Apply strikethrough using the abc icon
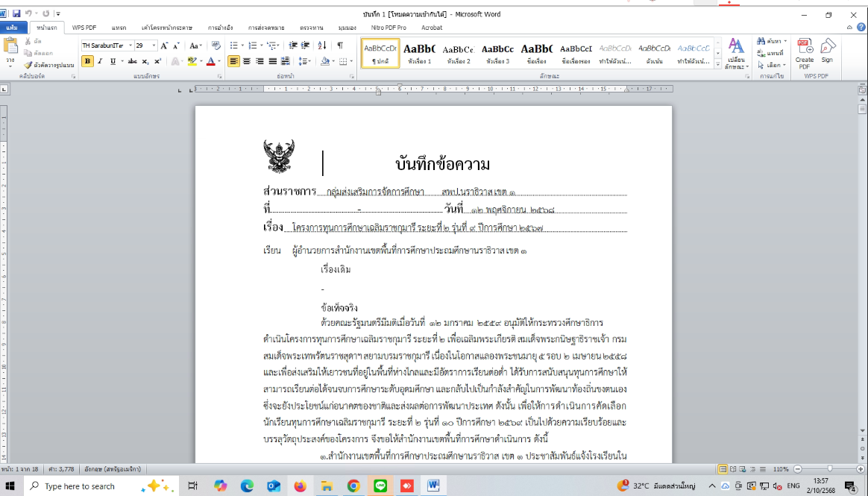The image size is (868, 496). [132, 60]
